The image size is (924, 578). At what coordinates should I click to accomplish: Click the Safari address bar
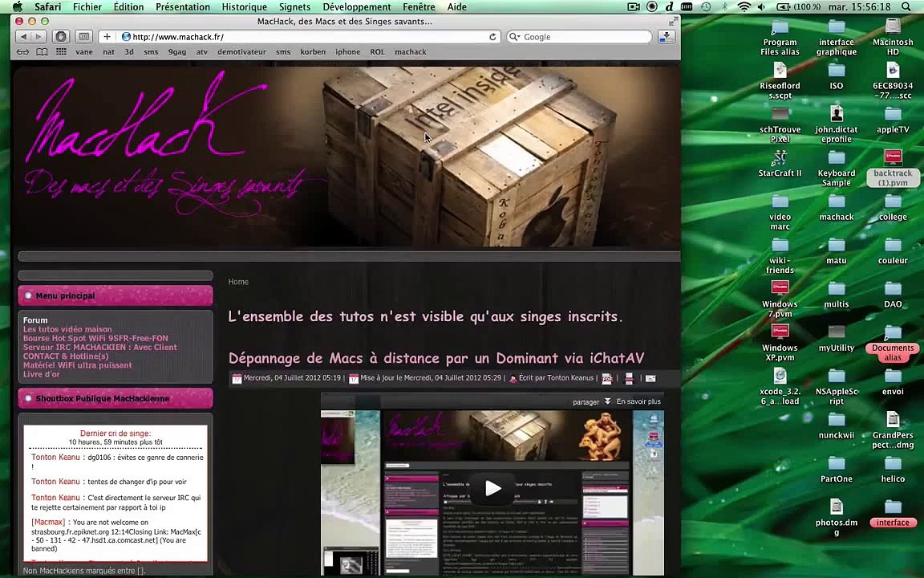pos(300,37)
